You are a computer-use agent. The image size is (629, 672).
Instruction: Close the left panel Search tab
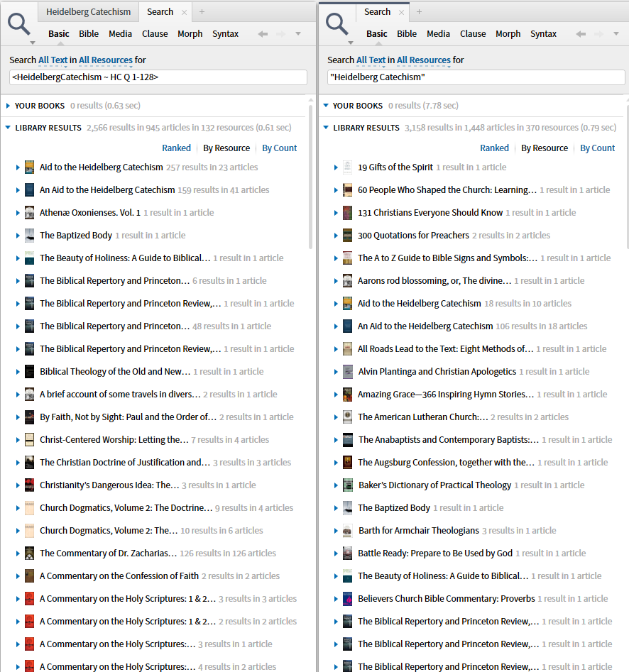(184, 13)
